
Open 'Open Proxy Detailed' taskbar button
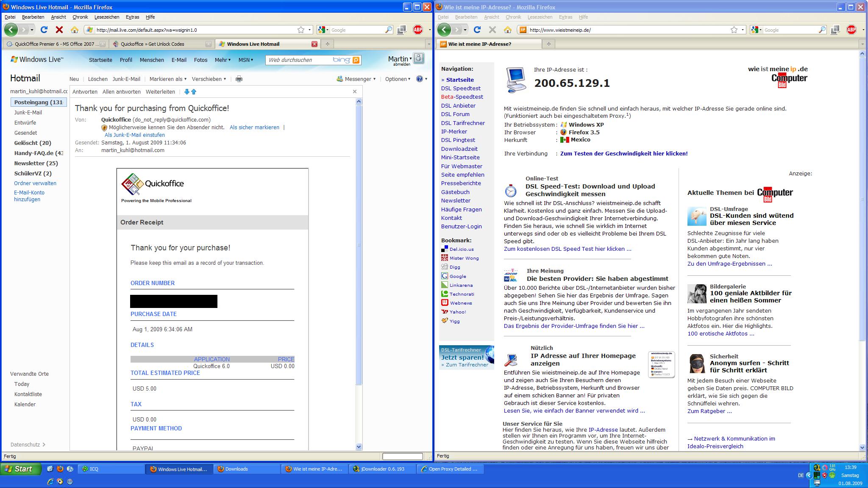(x=450, y=469)
